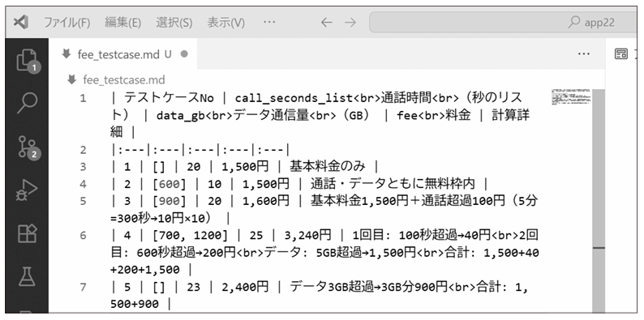Click the editor minimap preview
This screenshot has width=644, height=320.
[571, 96]
